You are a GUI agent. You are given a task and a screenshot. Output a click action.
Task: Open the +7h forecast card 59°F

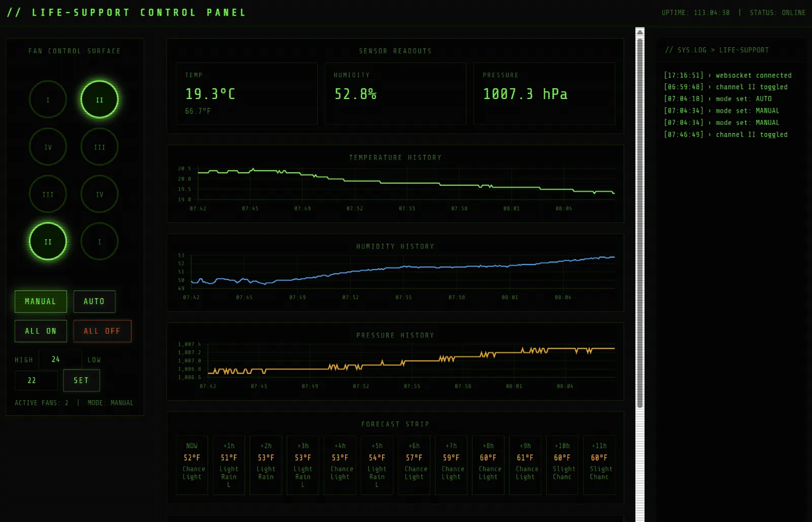coord(451,465)
